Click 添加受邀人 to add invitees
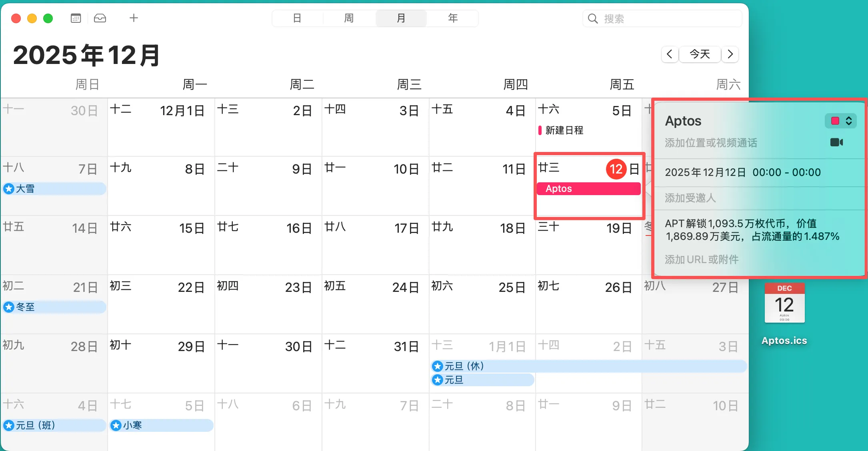868x451 pixels. (x=690, y=198)
